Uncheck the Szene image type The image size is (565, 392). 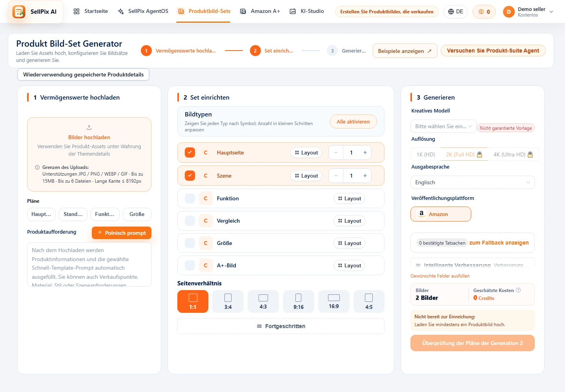[x=190, y=176]
